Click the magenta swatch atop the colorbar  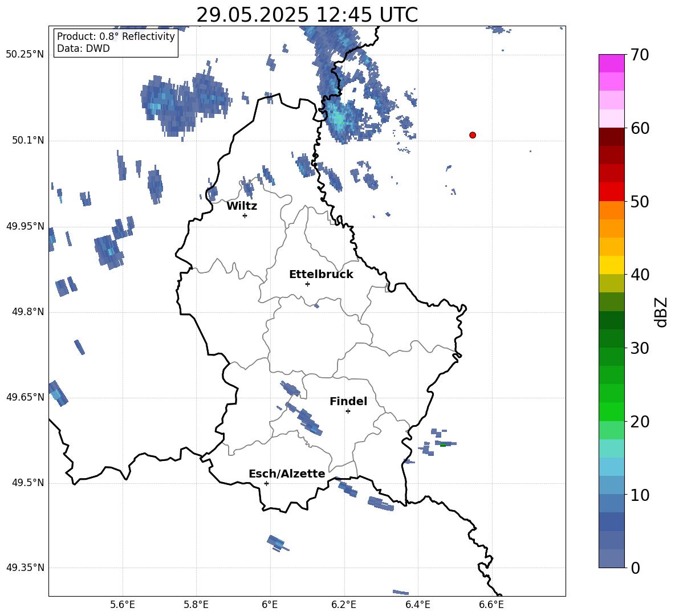[x=611, y=63]
